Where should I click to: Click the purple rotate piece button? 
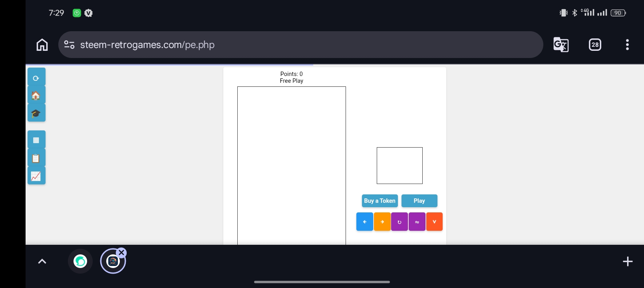click(400, 222)
